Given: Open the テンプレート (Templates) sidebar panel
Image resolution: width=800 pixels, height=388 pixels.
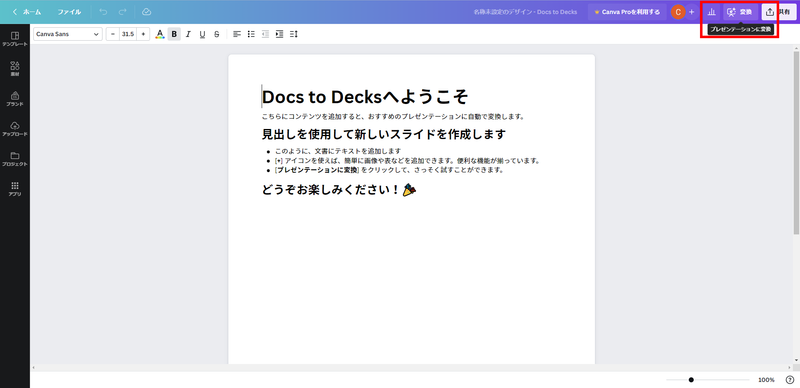Looking at the screenshot, I should click(x=15, y=39).
